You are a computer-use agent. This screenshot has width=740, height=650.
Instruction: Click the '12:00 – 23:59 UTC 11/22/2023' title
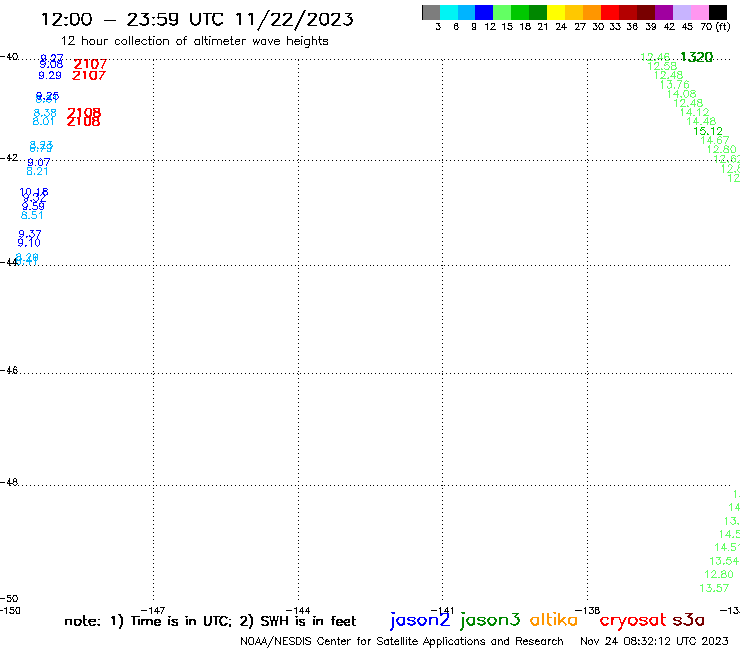click(197, 19)
